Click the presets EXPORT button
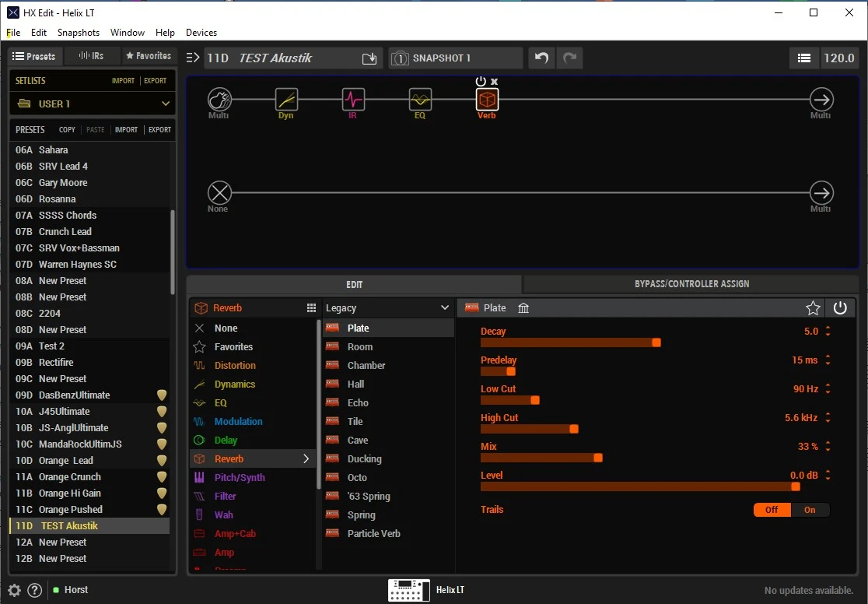868x604 pixels. [159, 130]
